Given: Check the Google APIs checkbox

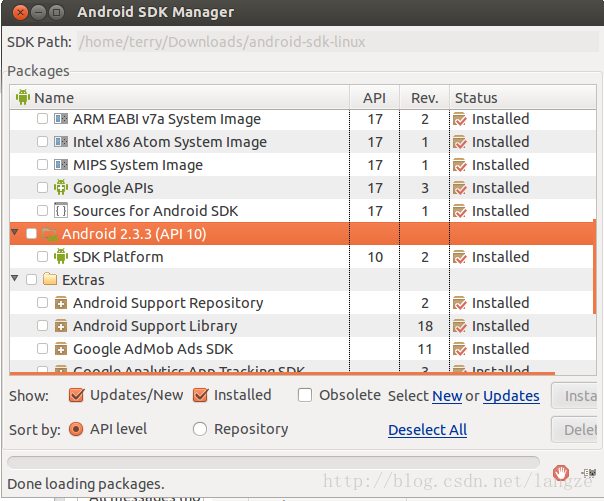Looking at the screenshot, I should pyautogui.click(x=42, y=188).
